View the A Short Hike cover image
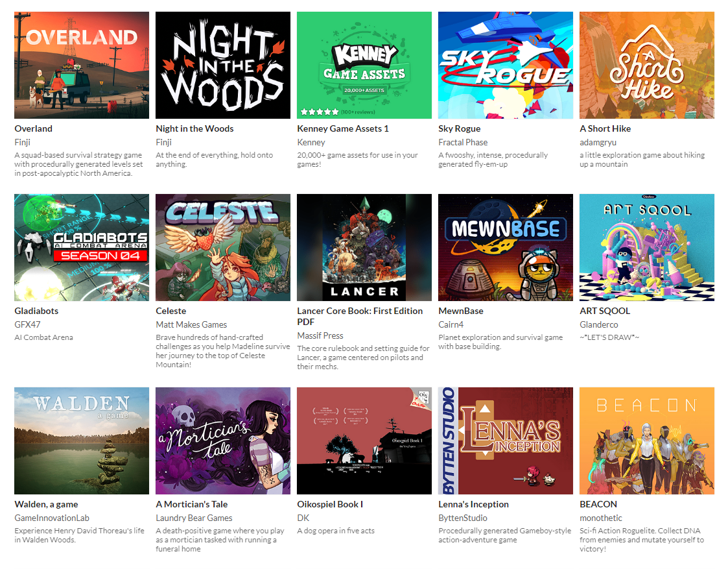Viewport: 728px width, 569px height. click(647, 65)
